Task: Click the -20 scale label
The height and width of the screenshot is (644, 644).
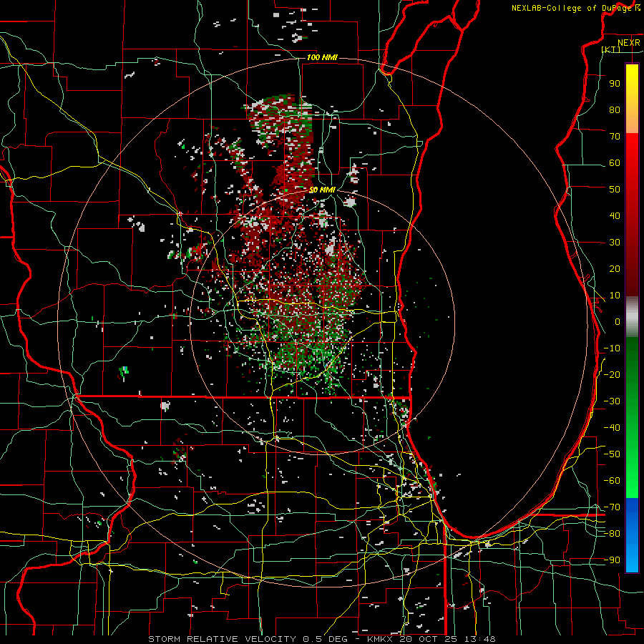Action: [612, 374]
